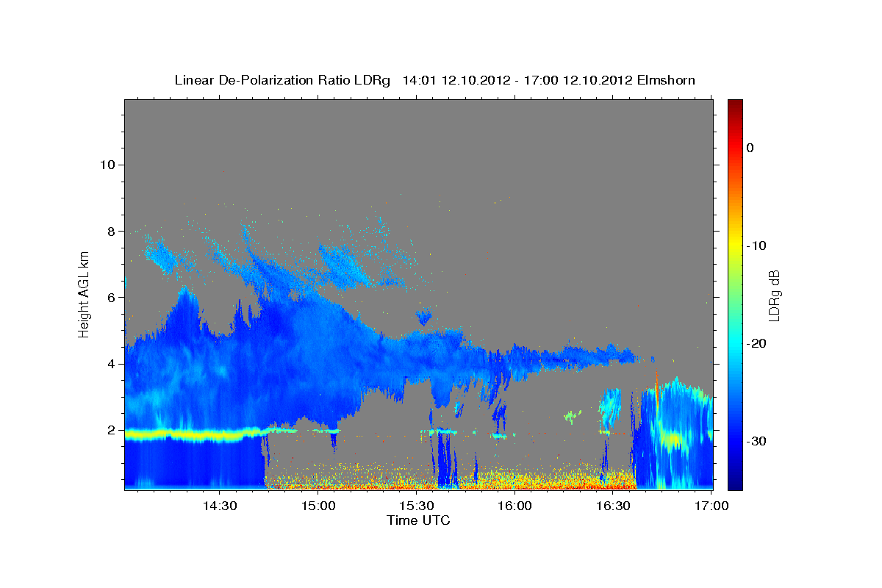Click the colorbar value -20
This screenshot has width=882, height=588.
(756, 343)
